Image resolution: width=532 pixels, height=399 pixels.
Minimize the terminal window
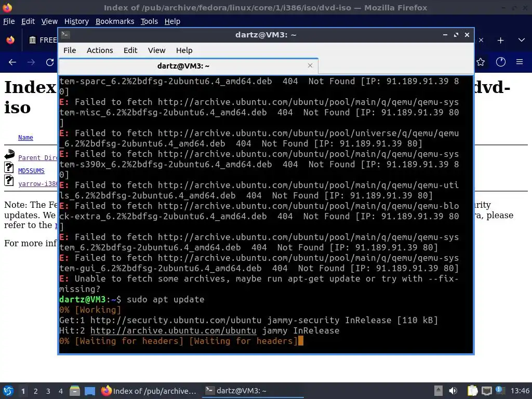click(445, 35)
